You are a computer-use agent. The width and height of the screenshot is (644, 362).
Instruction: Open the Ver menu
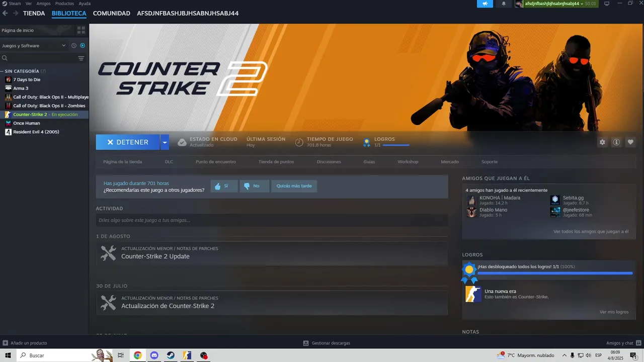pos(29,4)
